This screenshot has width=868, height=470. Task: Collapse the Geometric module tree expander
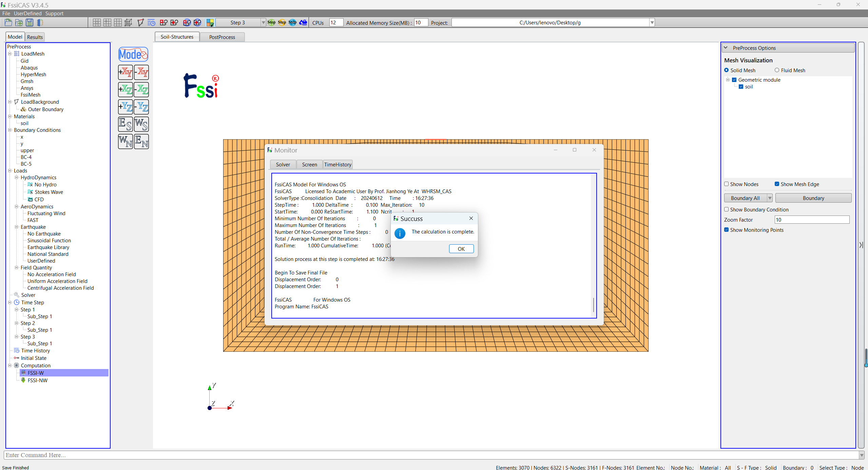tap(728, 80)
